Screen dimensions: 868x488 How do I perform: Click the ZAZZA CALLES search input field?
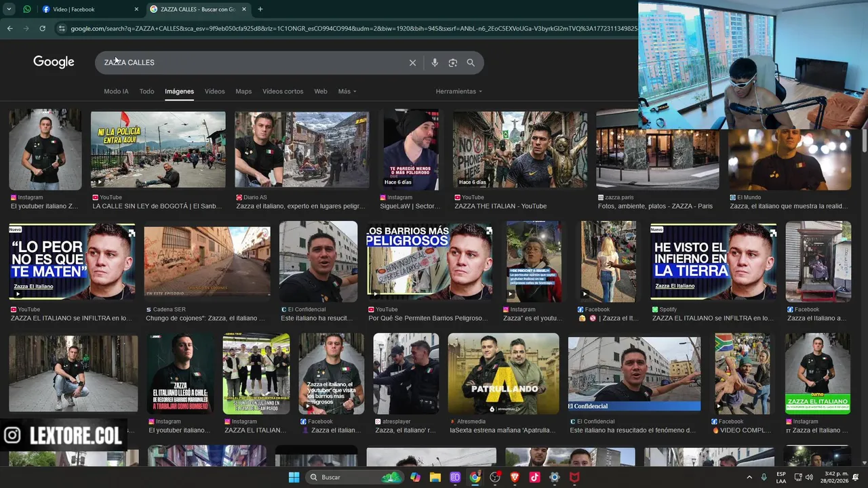[251, 62]
